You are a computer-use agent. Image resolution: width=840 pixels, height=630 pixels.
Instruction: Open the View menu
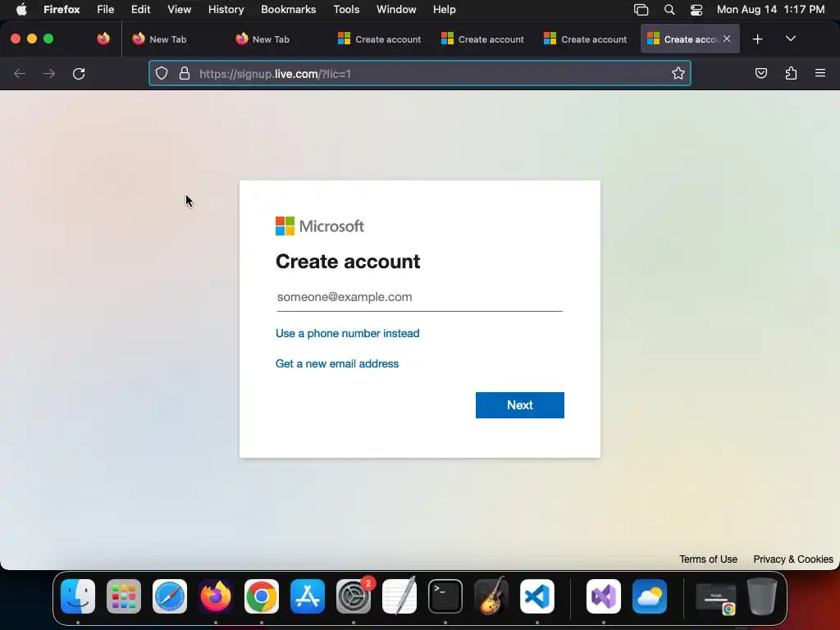pyautogui.click(x=179, y=9)
